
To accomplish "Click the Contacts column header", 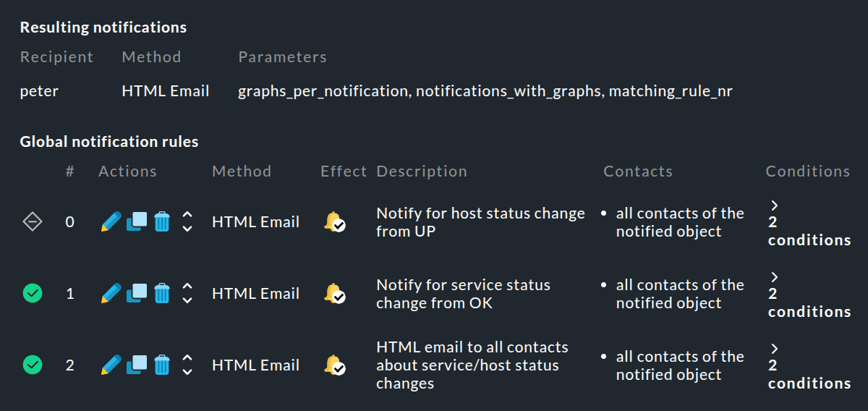I will point(638,171).
